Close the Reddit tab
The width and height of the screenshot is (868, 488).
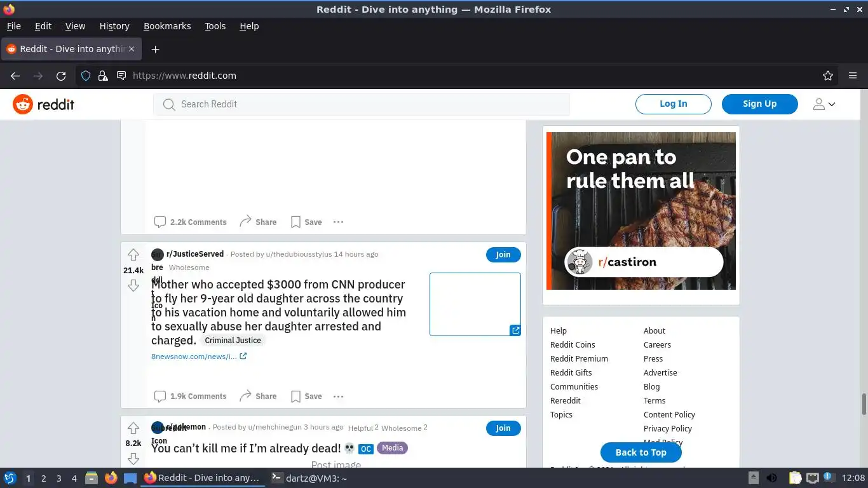(132, 49)
